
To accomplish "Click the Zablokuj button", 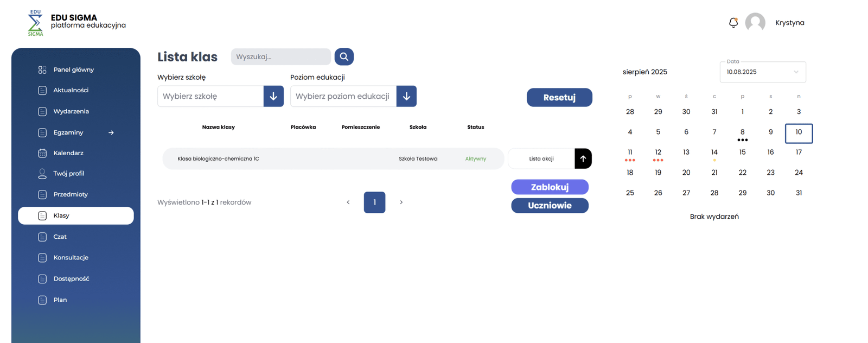I will tap(550, 187).
